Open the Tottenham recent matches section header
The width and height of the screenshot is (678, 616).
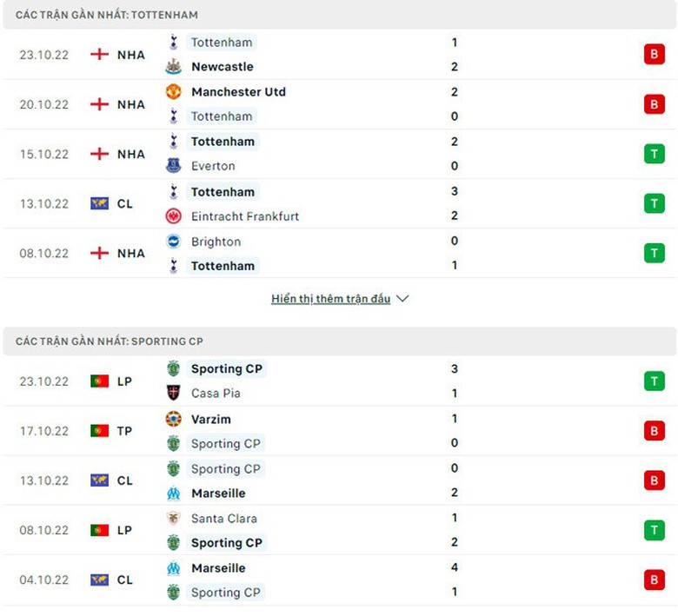pos(107,15)
